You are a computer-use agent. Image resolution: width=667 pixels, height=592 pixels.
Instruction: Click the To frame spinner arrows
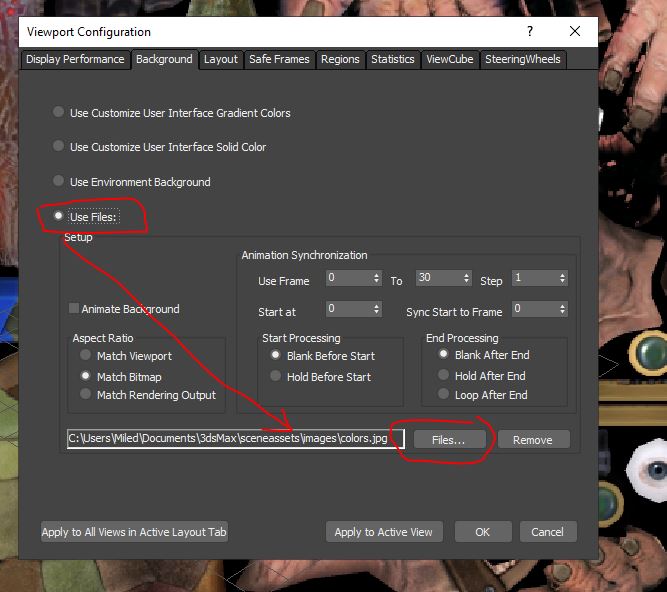[x=467, y=279]
